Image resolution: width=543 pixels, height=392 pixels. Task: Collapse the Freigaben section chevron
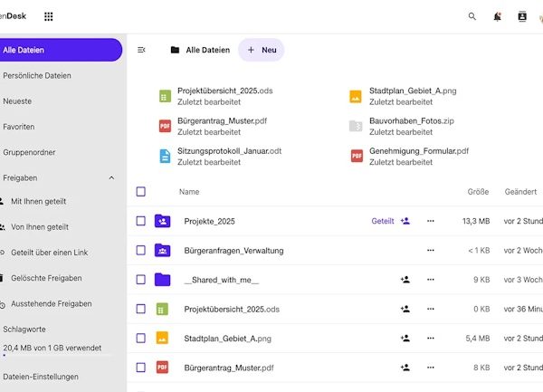point(111,177)
